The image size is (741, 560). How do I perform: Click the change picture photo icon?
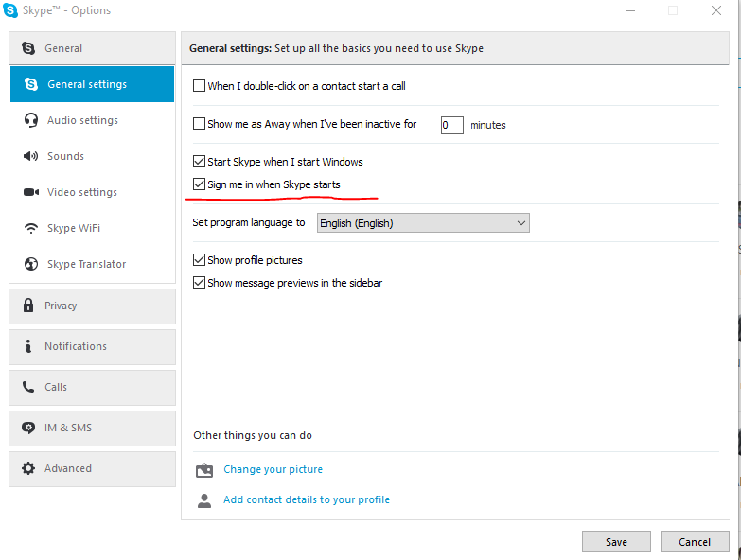pos(204,470)
